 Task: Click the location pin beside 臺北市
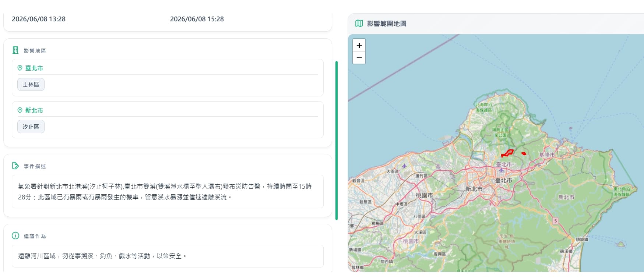pos(20,68)
